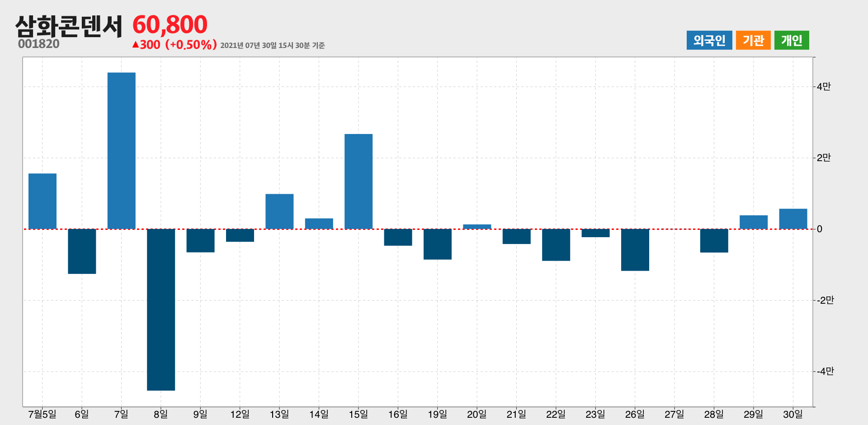This screenshot has height=425, width=868.
Task: Click the small positive bar for 14일
Action: [319, 224]
